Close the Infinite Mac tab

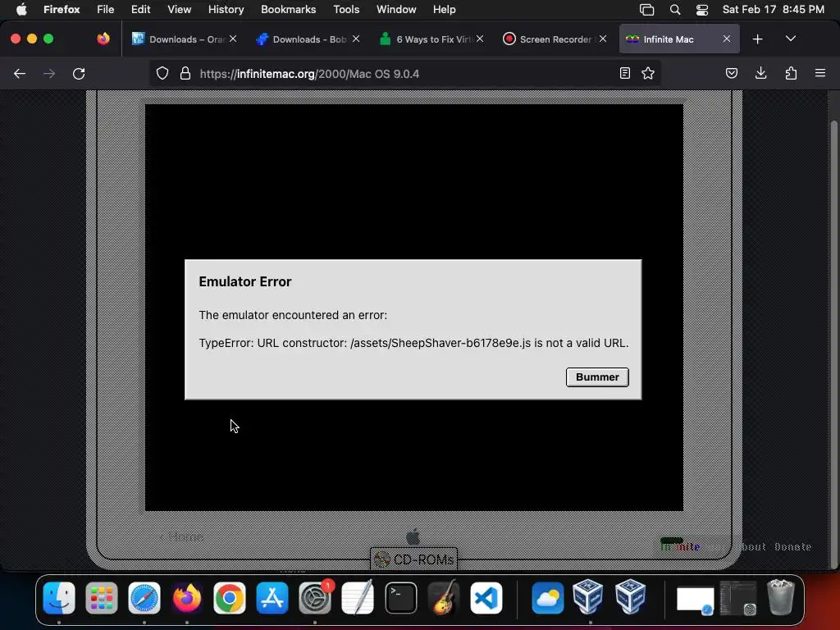(x=727, y=39)
